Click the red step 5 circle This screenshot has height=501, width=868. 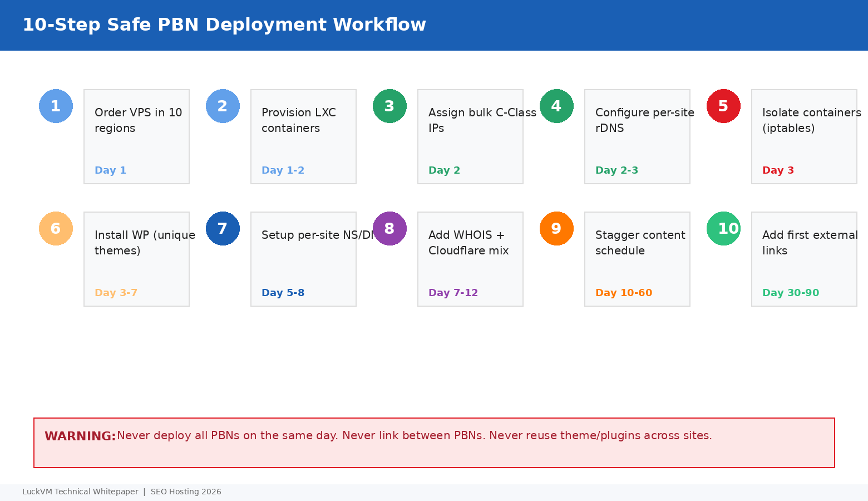click(x=723, y=106)
